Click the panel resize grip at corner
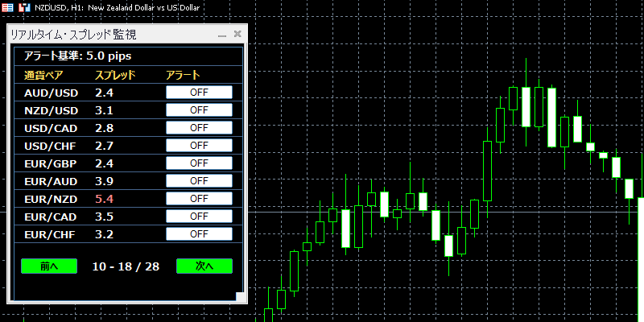Image resolution: width=644 pixels, height=322 pixels. pyautogui.click(x=240, y=297)
